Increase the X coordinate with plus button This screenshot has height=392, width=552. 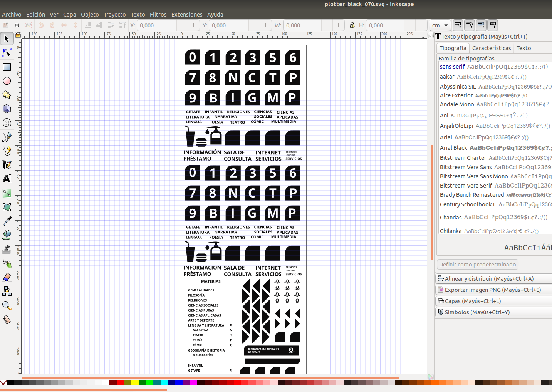tap(193, 25)
